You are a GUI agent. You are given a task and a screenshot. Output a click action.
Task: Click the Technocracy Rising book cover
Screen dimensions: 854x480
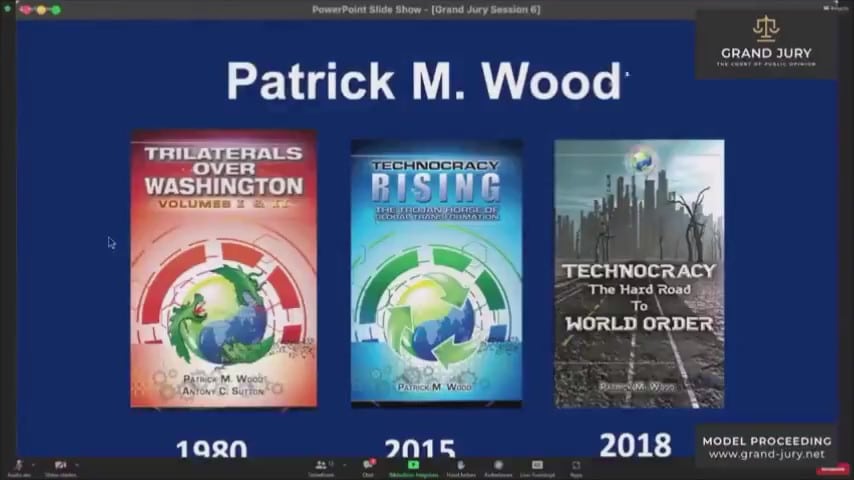(x=435, y=272)
